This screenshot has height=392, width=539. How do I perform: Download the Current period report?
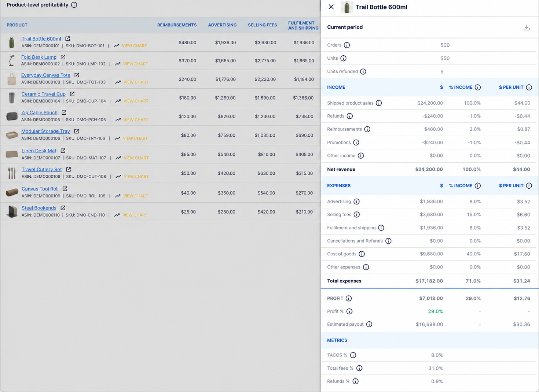527,27
